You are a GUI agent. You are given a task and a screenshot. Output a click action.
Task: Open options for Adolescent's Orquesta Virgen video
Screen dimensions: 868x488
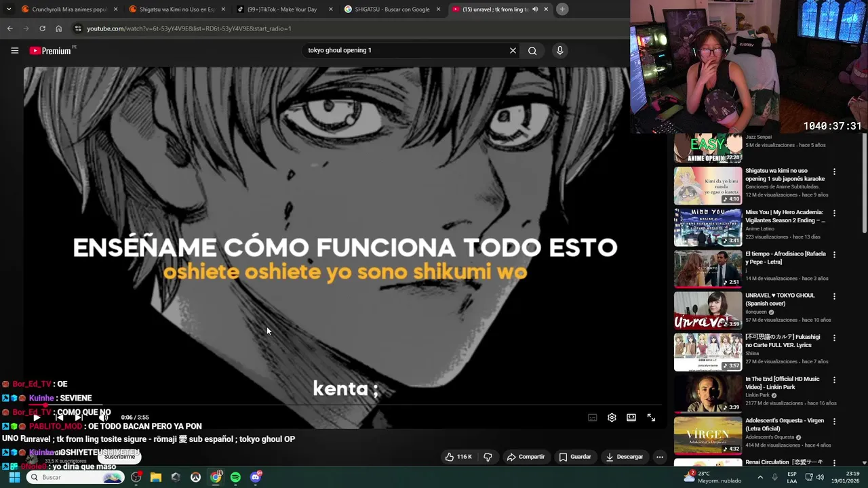pos(834,421)
